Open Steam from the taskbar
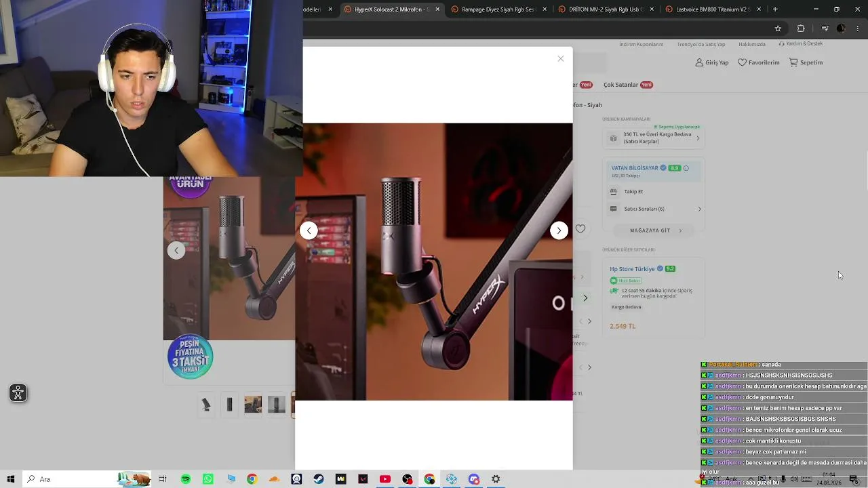 point(319,479)
